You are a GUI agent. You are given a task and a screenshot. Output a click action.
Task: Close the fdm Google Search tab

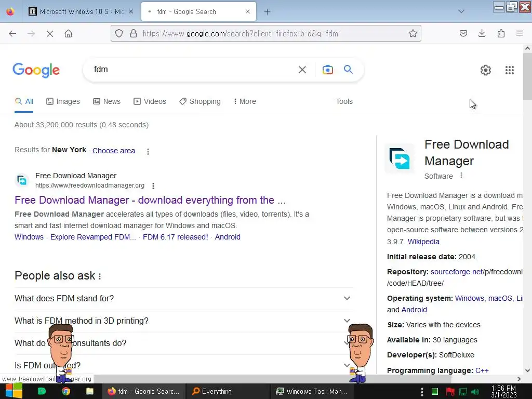pyautogui.click(x=248, y=11)
